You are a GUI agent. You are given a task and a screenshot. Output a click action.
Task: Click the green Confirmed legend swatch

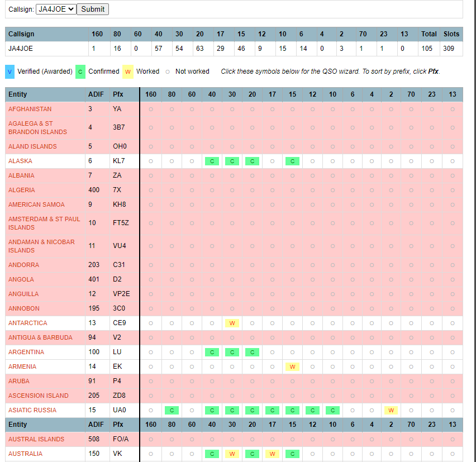pyautogui.click(x=80, y=72)
